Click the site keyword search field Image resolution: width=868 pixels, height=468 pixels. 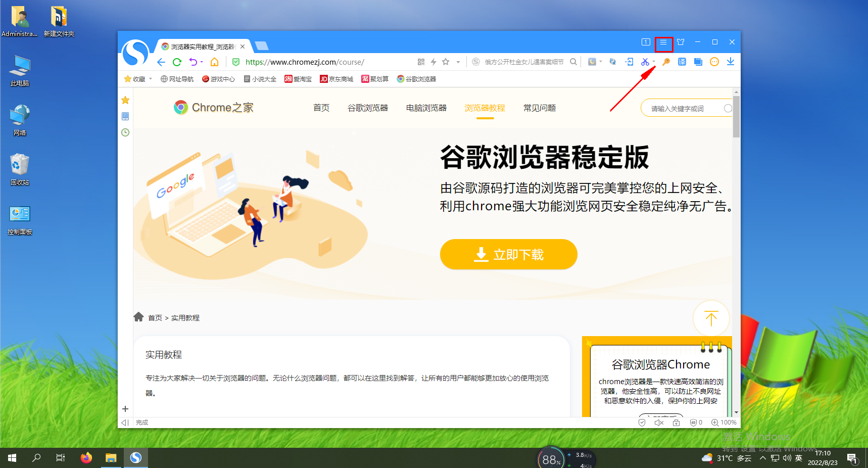(x=686, y=108)
